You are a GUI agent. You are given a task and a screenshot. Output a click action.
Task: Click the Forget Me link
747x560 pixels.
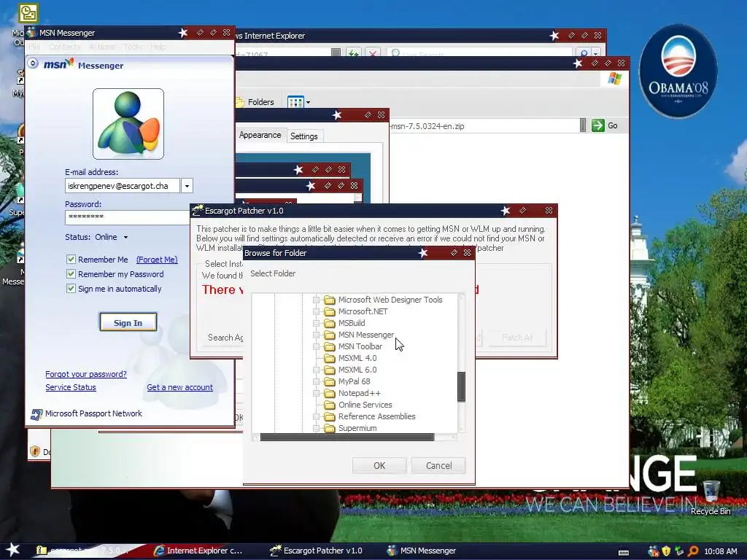[157, 260]
